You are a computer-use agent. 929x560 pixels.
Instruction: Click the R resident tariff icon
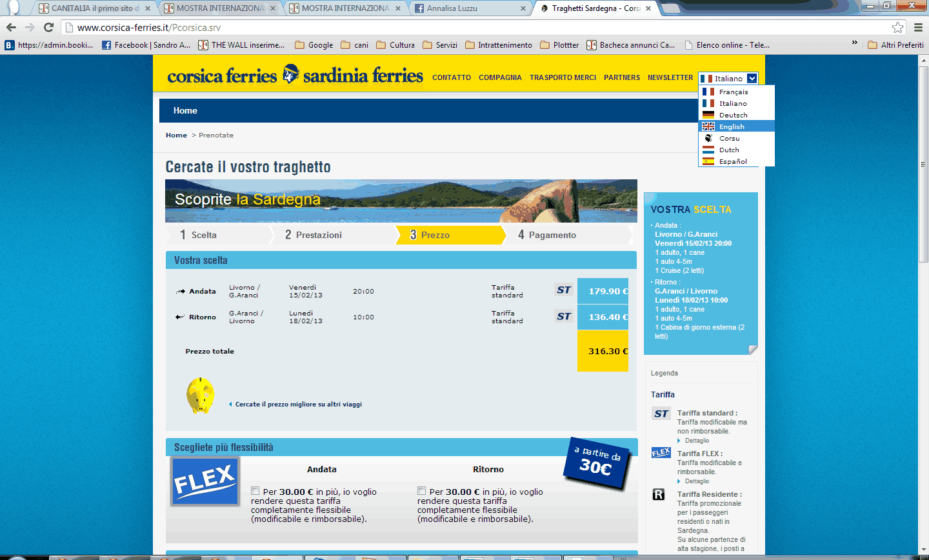point(659,494)
